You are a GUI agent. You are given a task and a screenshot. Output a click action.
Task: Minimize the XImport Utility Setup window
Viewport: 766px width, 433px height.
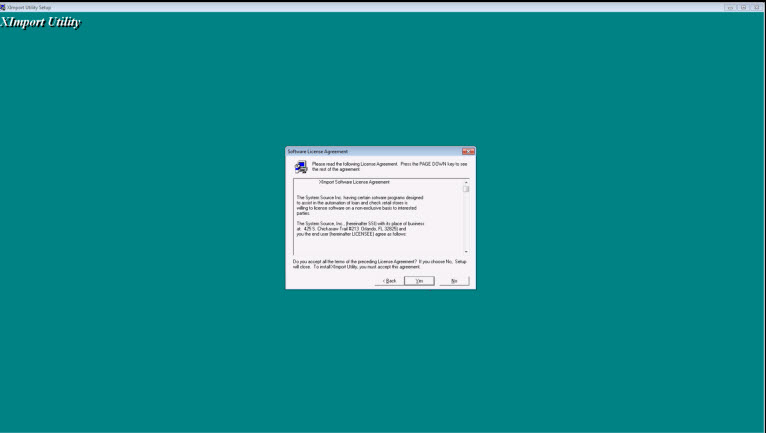pyautogui.click(x=730, y=7)
